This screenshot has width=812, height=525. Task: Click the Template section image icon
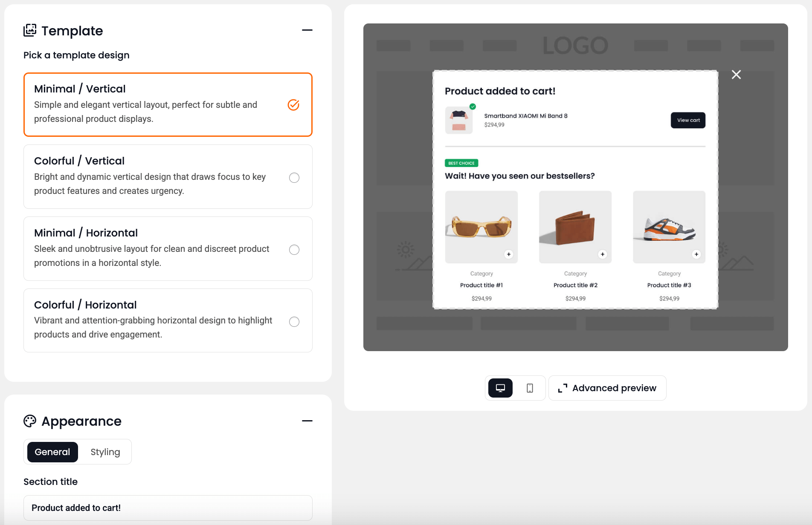coord(30,31)
